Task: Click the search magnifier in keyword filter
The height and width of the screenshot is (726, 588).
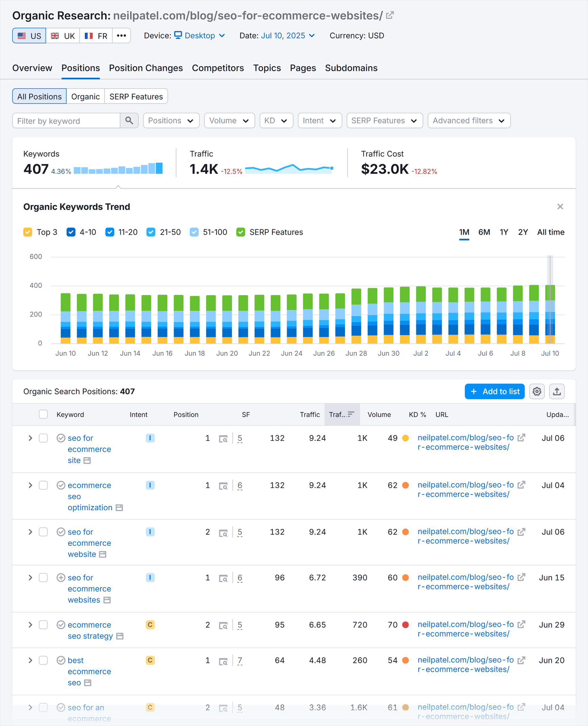Action: click(129, 120)
